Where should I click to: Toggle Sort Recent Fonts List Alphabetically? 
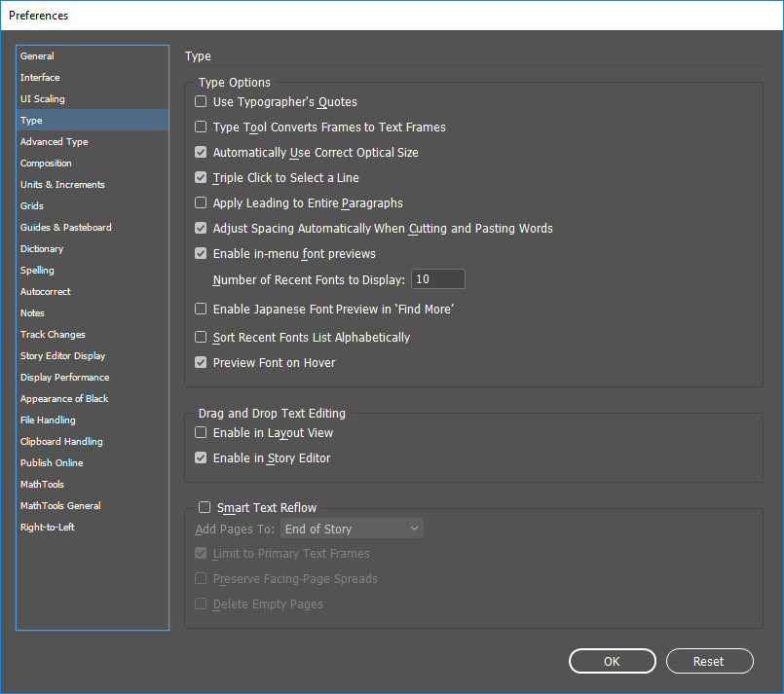(201, 338)
